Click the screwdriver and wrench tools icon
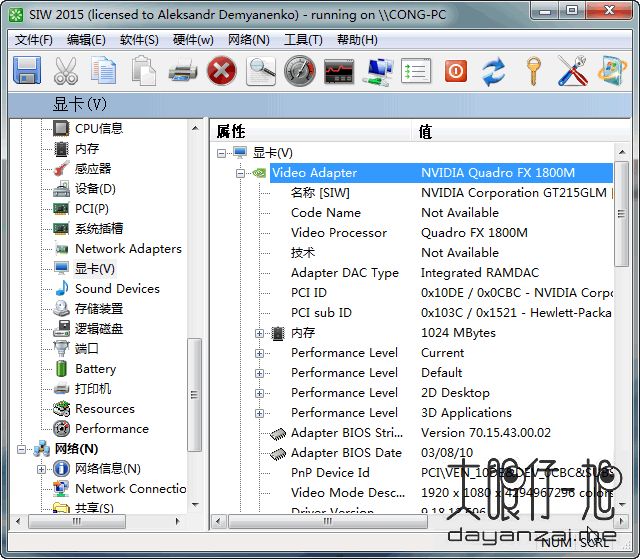 tap(572, 71)
